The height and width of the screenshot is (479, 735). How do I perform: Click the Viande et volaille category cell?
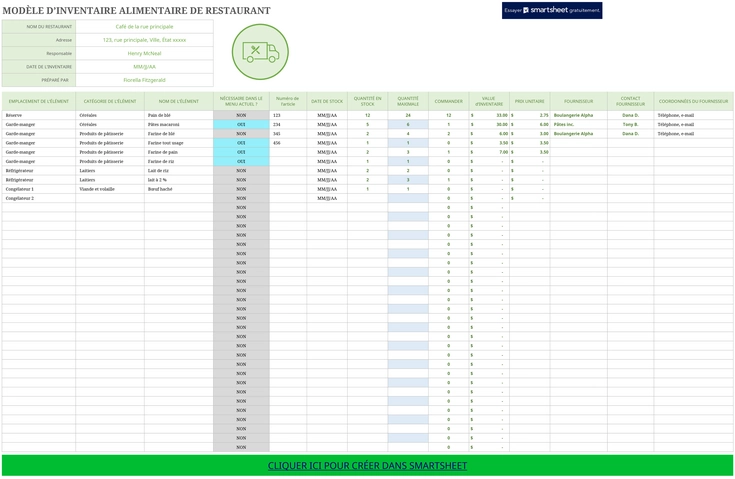tap(110, 189)
